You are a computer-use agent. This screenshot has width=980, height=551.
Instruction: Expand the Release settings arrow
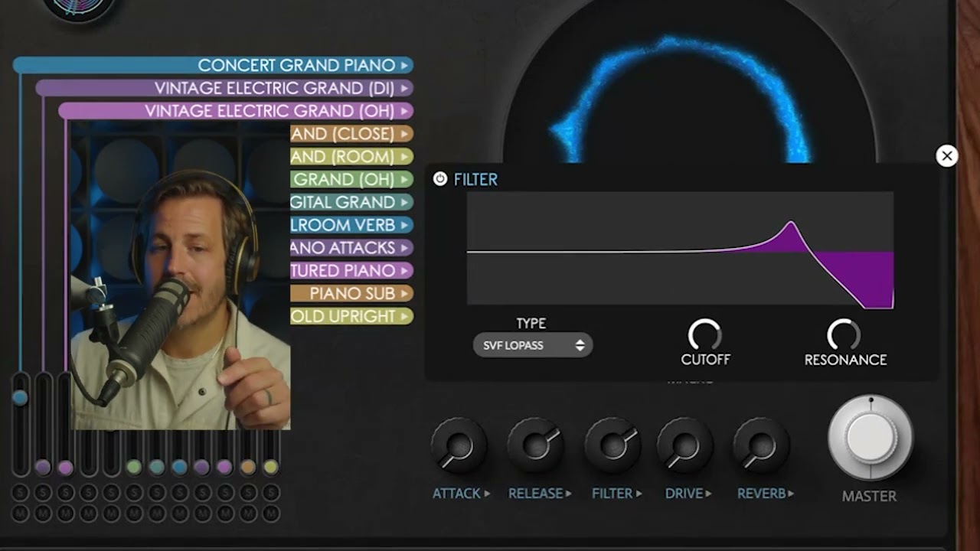568,494
